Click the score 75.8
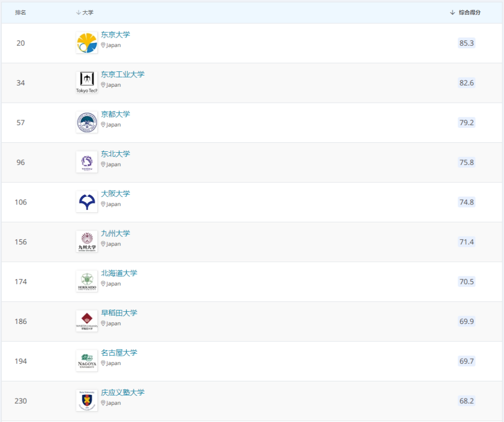Viewport: 504px width, 422px height. (466, 162)
